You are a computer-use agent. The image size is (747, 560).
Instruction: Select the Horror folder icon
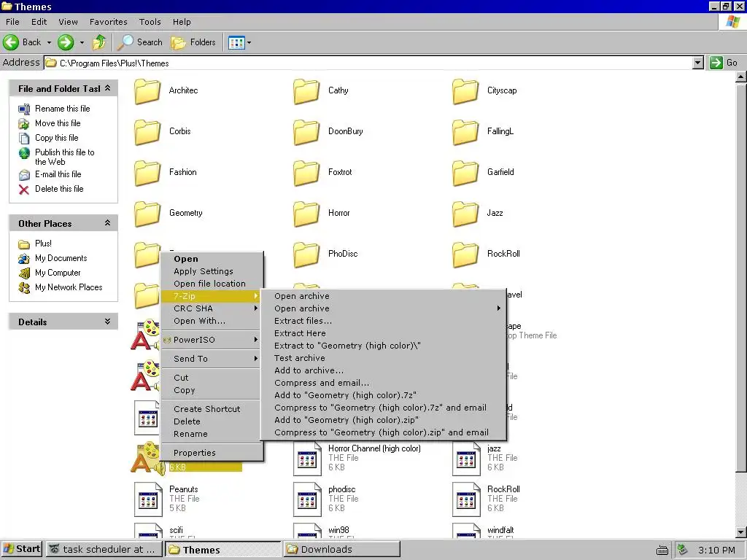click(x=306, y=214)
